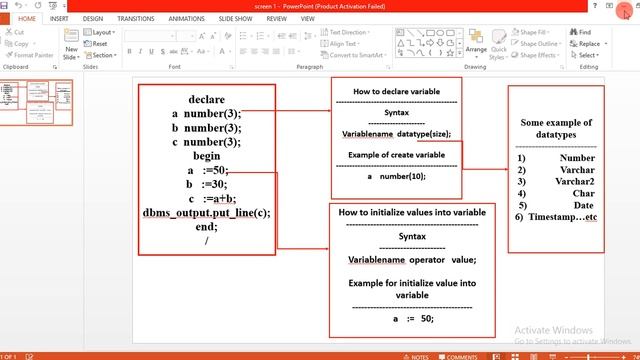Switch to Reading view
640x360 pixels.
[533, 357]
